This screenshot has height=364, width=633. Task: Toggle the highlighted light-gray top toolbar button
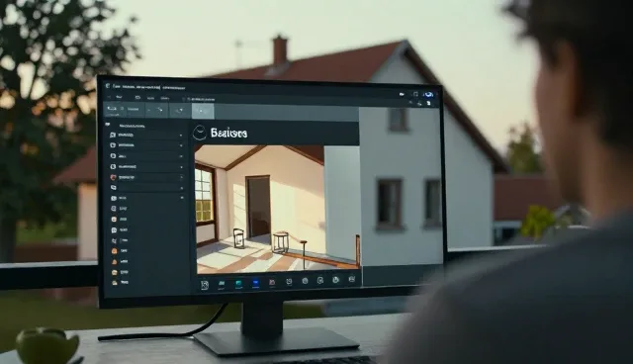203,111
